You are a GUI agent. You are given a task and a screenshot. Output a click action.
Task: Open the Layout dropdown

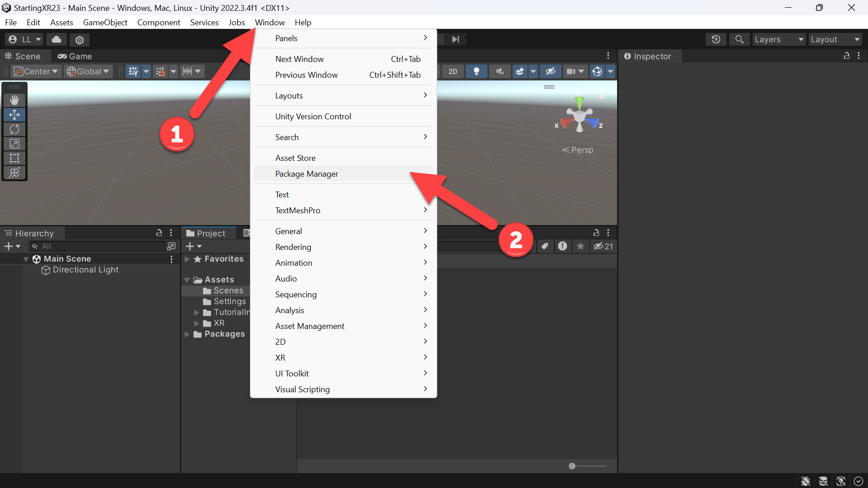835,40
